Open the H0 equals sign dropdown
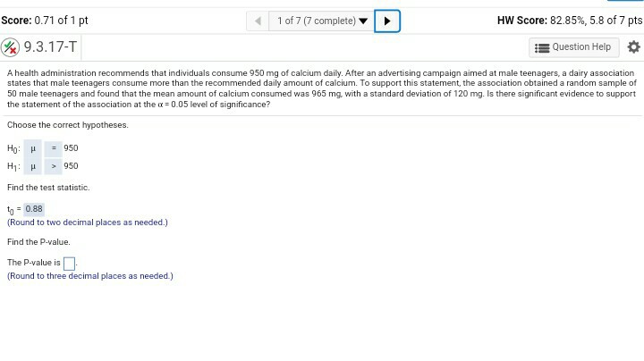This screenshot has height=361, width=644. coord(54,148)
